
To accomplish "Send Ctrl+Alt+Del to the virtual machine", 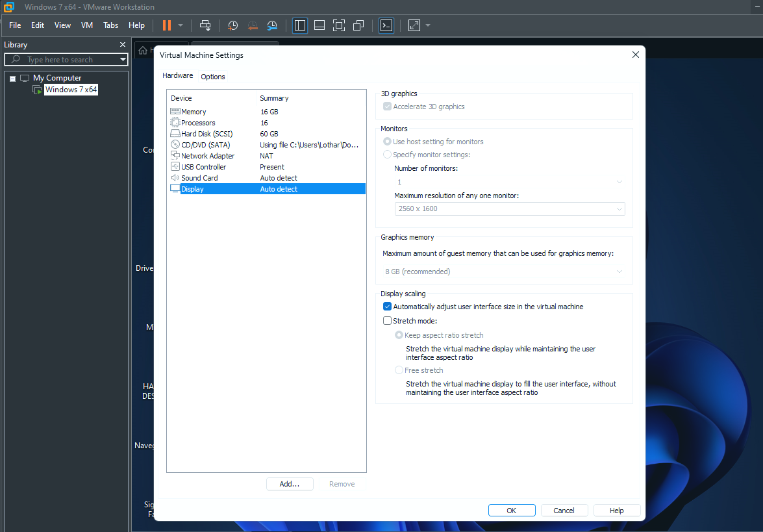I will (205, 25).
